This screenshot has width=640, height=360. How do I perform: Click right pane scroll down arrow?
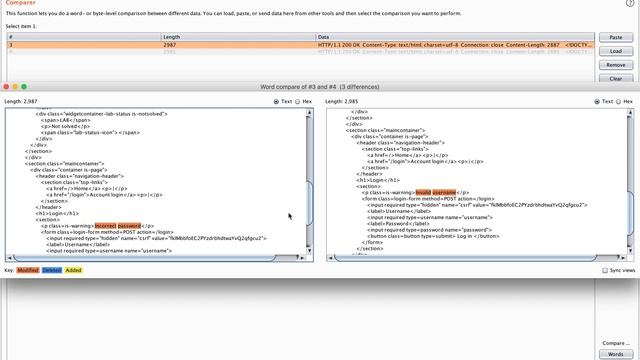(x=630, y=250)
